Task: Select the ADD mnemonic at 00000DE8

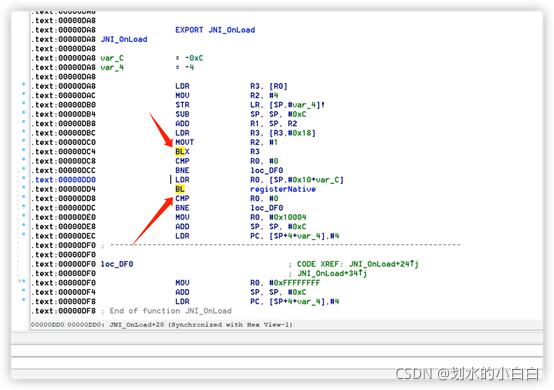Action: click(x=182, y=227)
